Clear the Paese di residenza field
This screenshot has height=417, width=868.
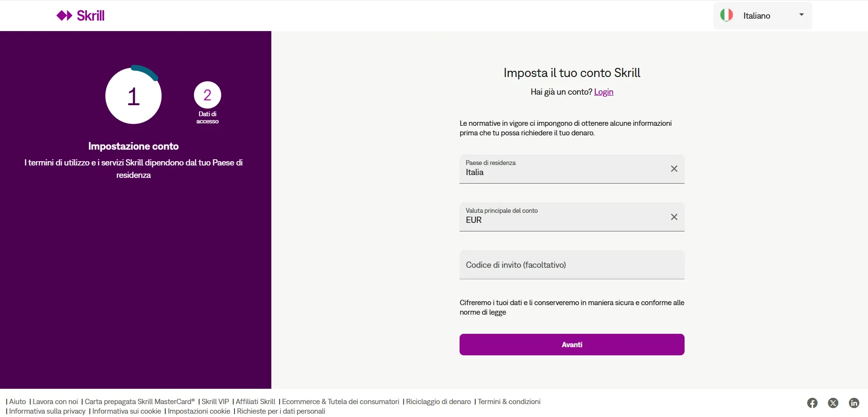674,168
